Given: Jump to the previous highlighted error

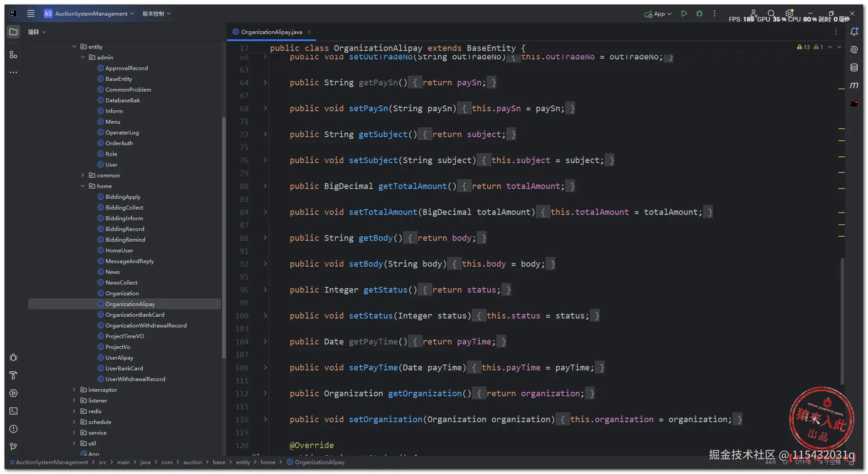Looking at the screenshot, I should (830, 47).
